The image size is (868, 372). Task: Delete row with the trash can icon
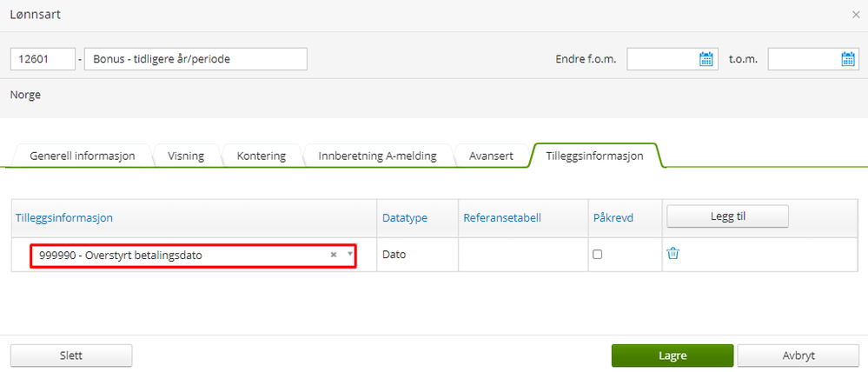point(673,254)
